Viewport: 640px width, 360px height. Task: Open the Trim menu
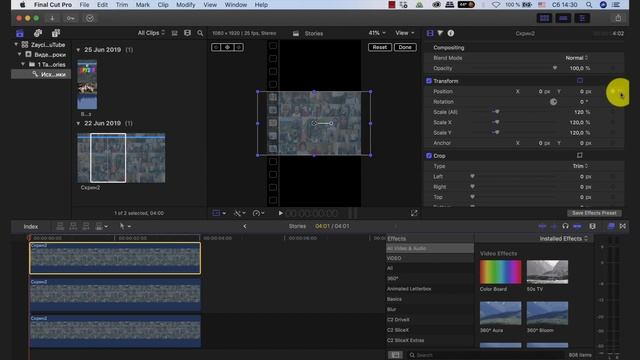coord(122,5)
